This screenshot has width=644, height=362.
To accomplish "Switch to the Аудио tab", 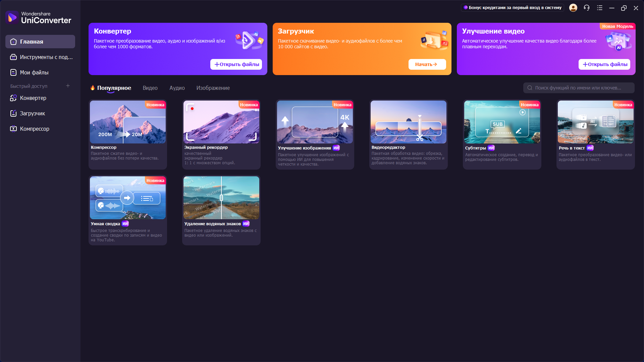I will [x=177, y=88].
